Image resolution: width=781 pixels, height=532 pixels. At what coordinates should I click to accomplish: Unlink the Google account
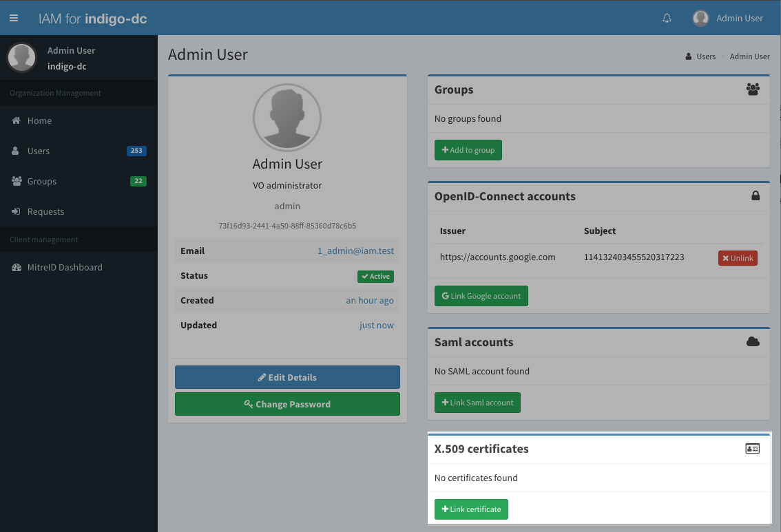point(738,257)
